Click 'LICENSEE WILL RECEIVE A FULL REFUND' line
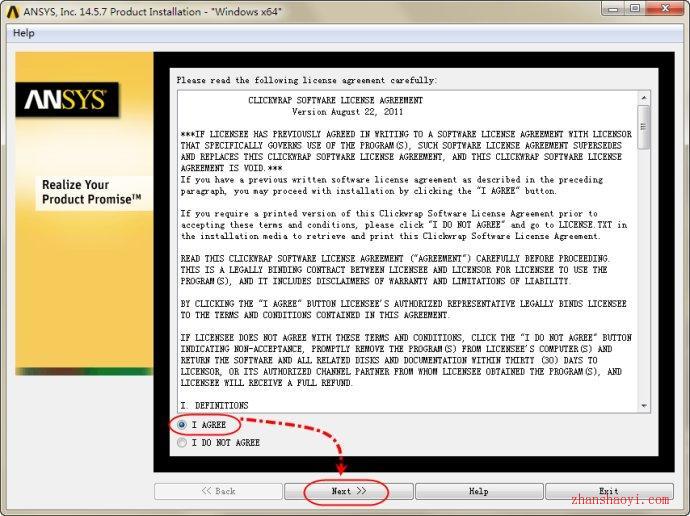690x516 pixels. point(267,383)
